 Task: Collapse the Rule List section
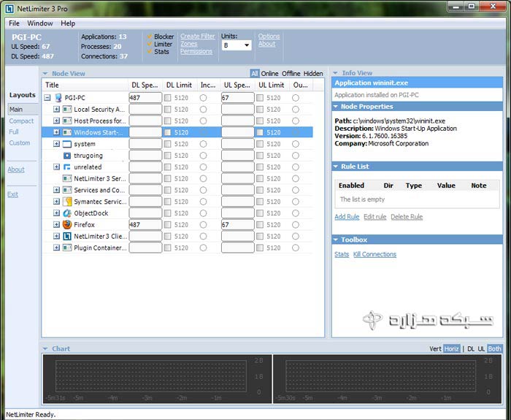point(335,167)
